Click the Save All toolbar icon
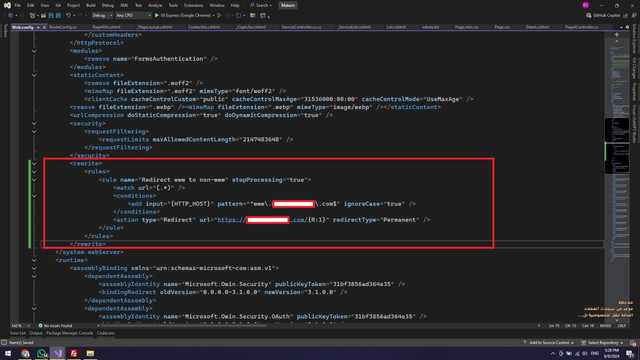Screen dimensions: 640x360 pos(58,16)
